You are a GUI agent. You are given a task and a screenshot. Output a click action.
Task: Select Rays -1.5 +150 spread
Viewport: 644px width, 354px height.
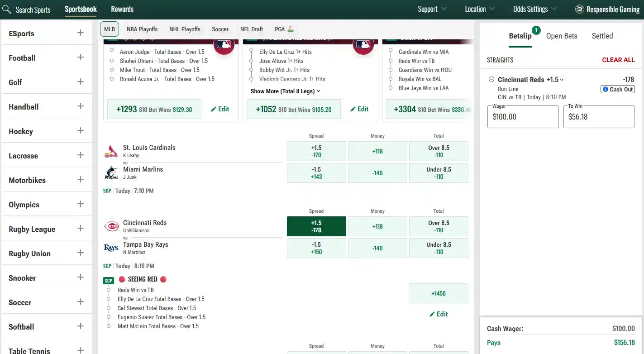tap(316, 248)
